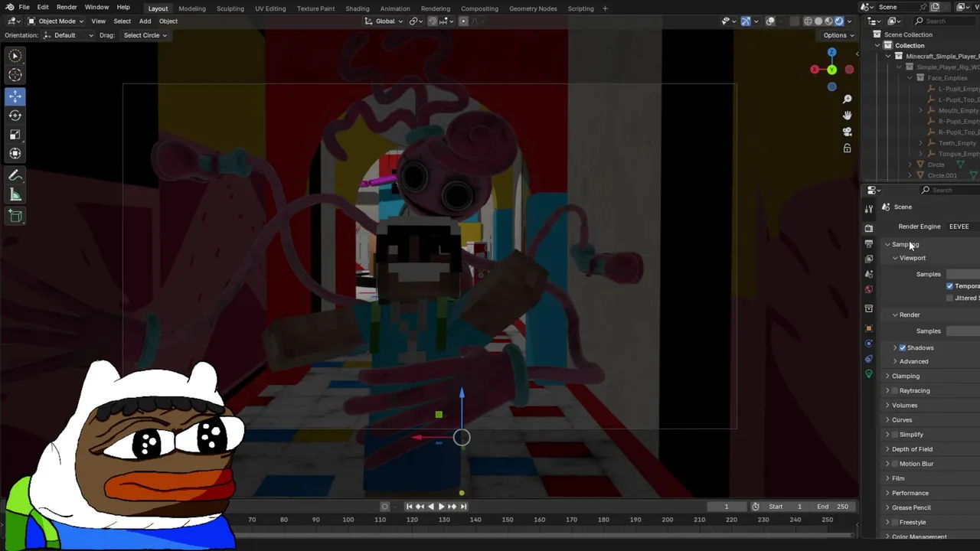
Task: Open the Add menu in viewport header
Action: pos(145,21)
